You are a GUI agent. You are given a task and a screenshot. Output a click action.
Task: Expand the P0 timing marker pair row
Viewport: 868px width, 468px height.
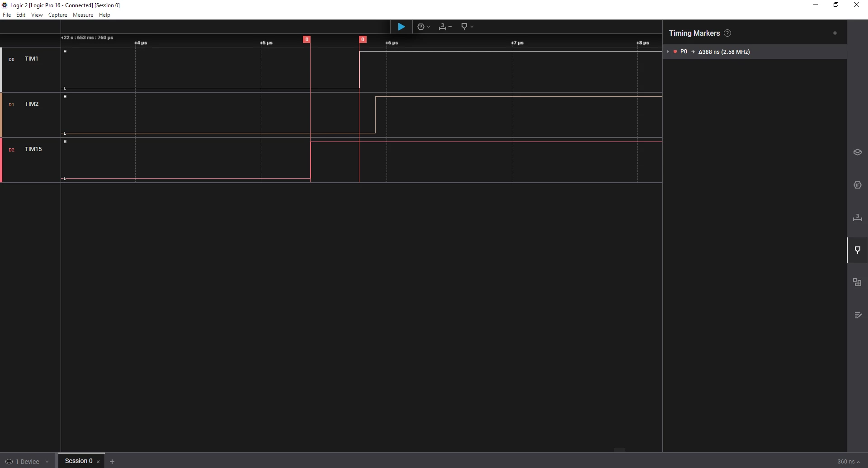tap(668, 52)
